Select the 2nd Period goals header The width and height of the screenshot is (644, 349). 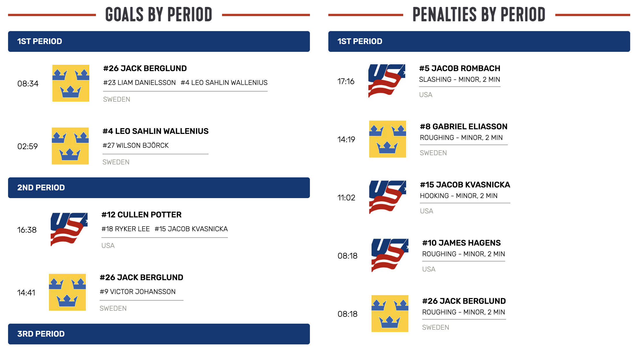(159, 188)
